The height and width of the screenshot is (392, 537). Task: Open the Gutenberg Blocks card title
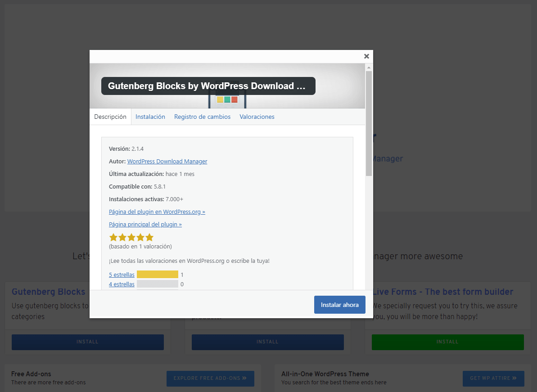(x=48, y=292)
